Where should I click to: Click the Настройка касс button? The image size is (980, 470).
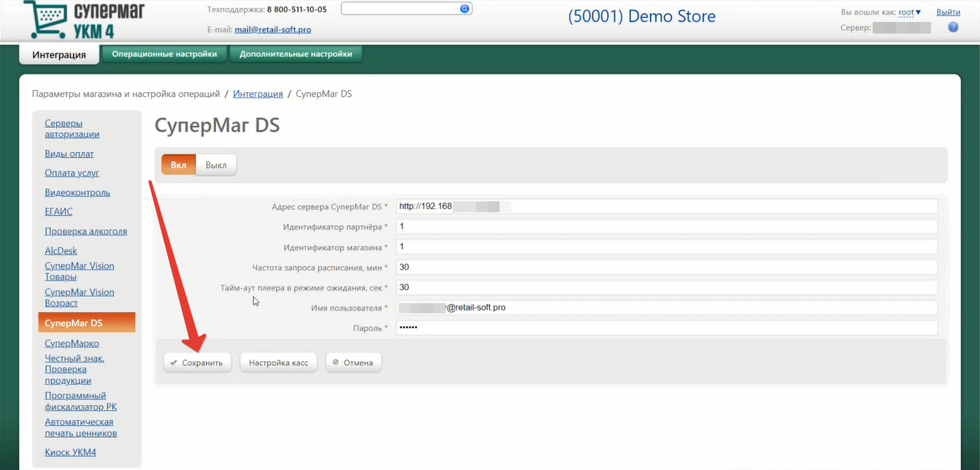pos(278,363)
